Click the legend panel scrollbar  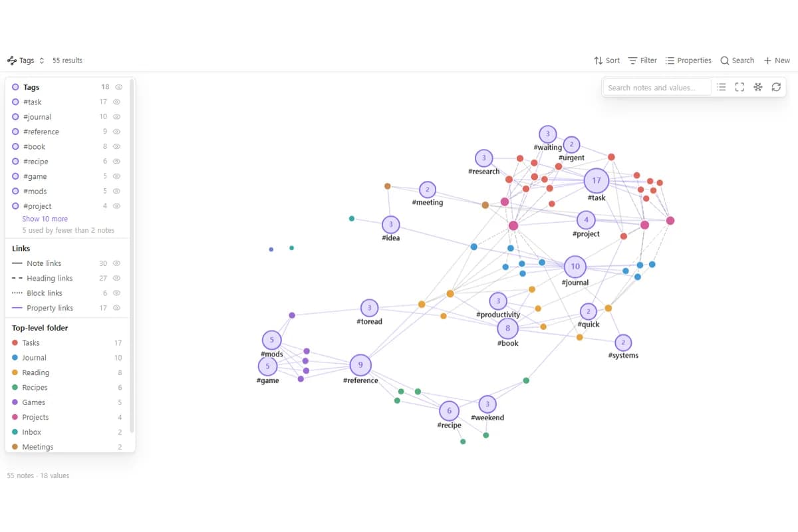132,256
